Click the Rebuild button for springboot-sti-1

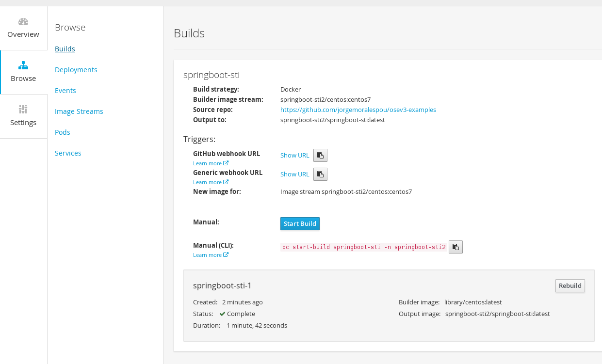pos(570,286)
